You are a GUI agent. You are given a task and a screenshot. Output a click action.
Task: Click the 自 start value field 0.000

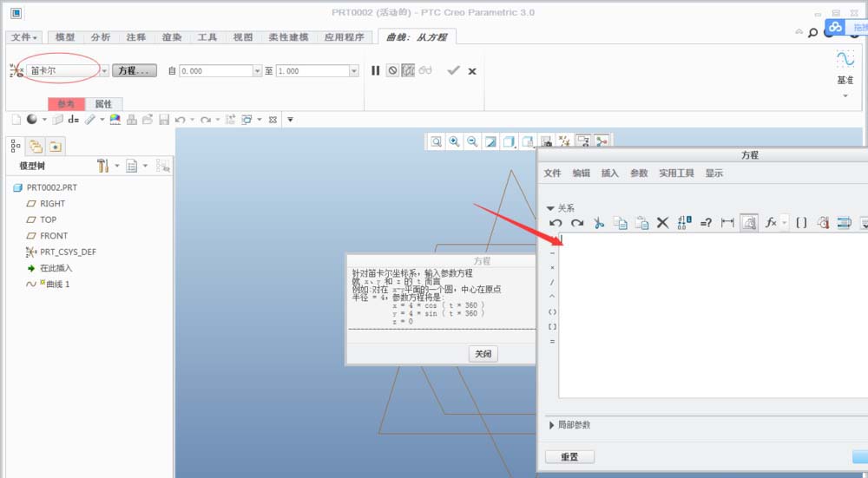coord(216,71)
